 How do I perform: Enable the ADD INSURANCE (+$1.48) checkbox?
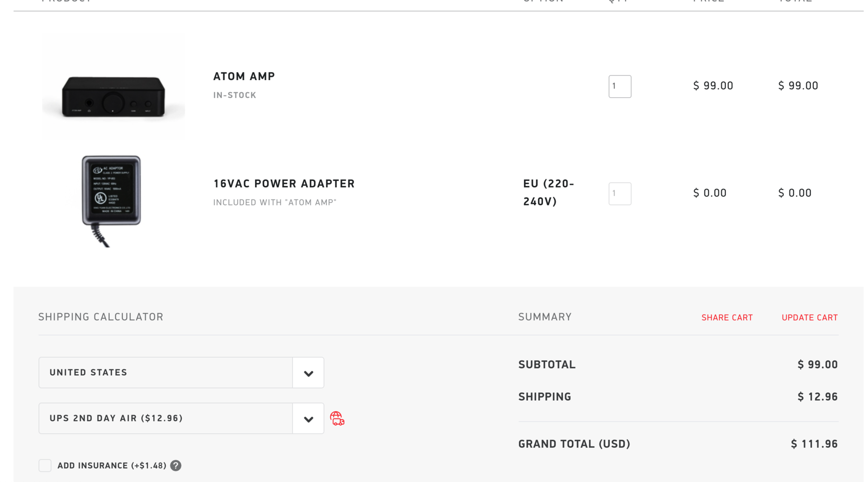45,465
